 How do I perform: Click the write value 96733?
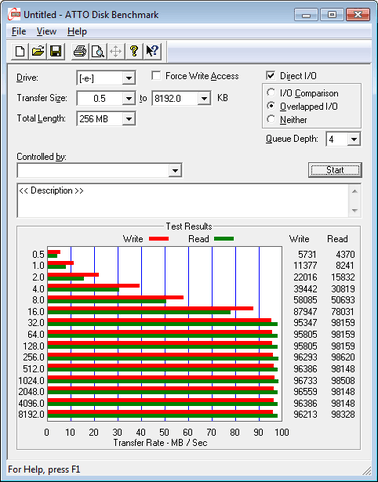click(305, 380)
